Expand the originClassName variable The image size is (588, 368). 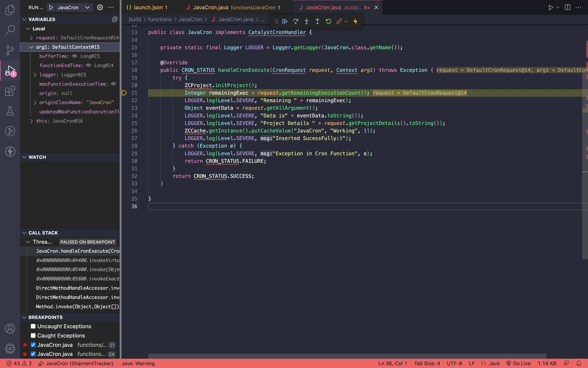coord(35,103)
